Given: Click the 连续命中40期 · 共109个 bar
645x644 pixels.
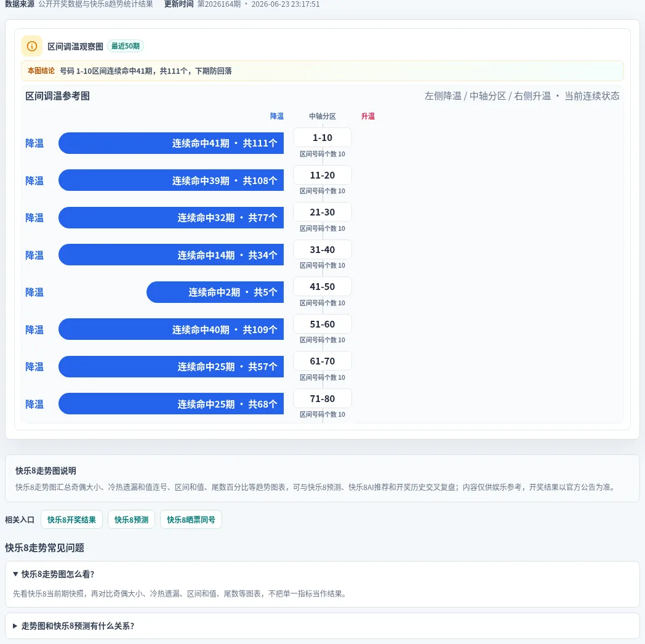Looking at the screenshot, I should click(x=171, y=329).
